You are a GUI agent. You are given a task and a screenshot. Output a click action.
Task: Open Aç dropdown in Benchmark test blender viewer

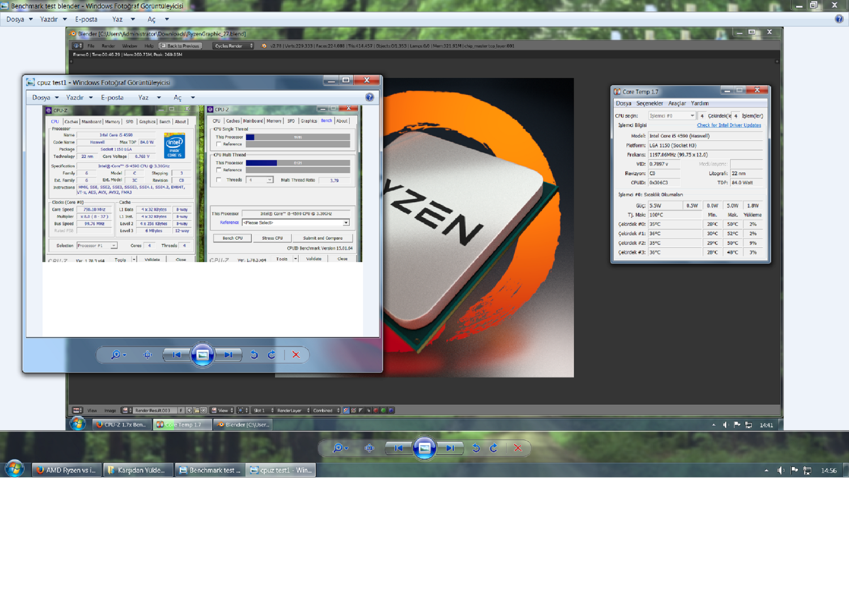[x=158, y=19]
